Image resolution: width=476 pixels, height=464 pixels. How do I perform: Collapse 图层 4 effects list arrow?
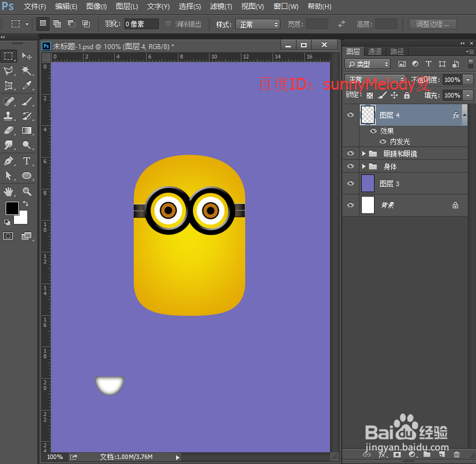464,115
